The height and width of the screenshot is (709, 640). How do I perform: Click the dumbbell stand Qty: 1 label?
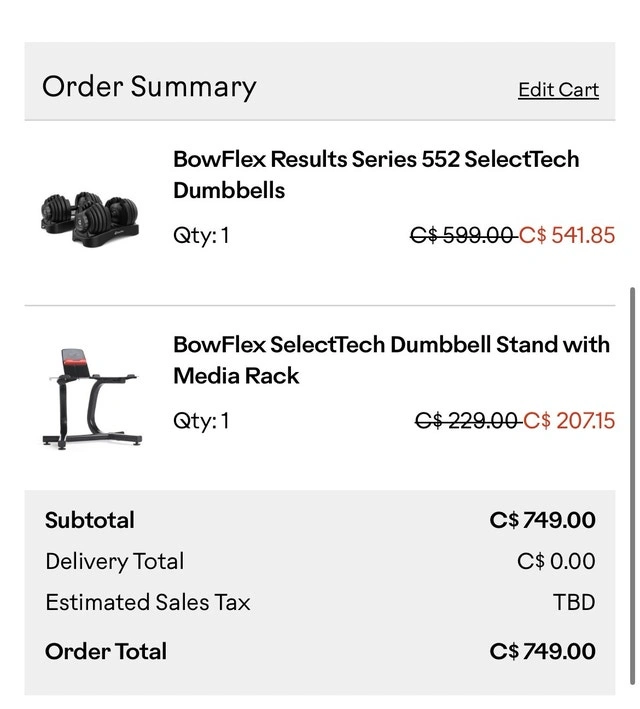click(201, 421)
